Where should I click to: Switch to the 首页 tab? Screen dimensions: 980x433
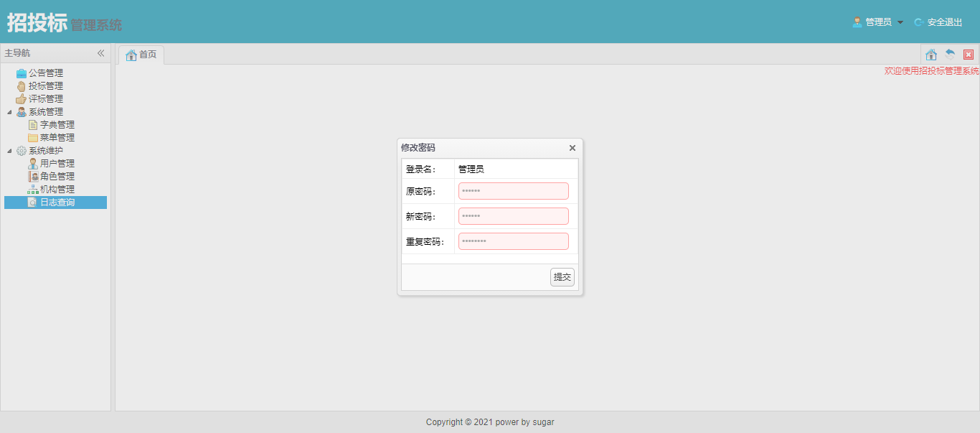coord(141,55)
